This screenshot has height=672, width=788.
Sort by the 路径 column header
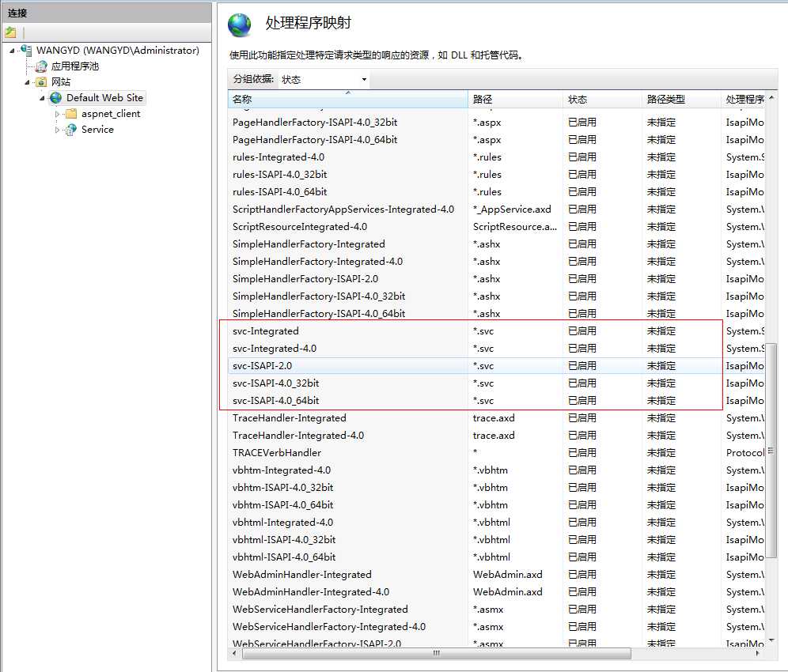pos(515,100)
